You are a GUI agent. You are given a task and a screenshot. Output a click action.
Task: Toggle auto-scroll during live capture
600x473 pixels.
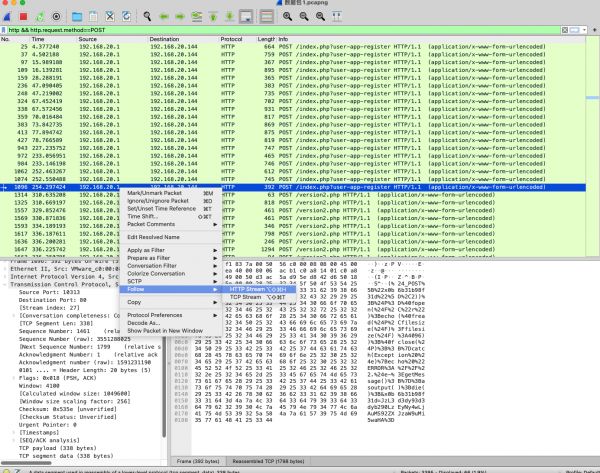click(x=246, y=16)
